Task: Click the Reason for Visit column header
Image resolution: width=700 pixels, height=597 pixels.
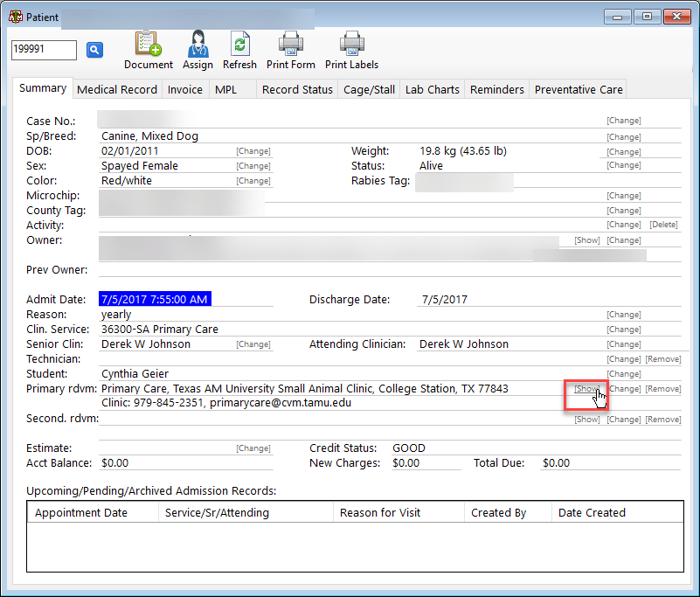Action: point(399,512)
